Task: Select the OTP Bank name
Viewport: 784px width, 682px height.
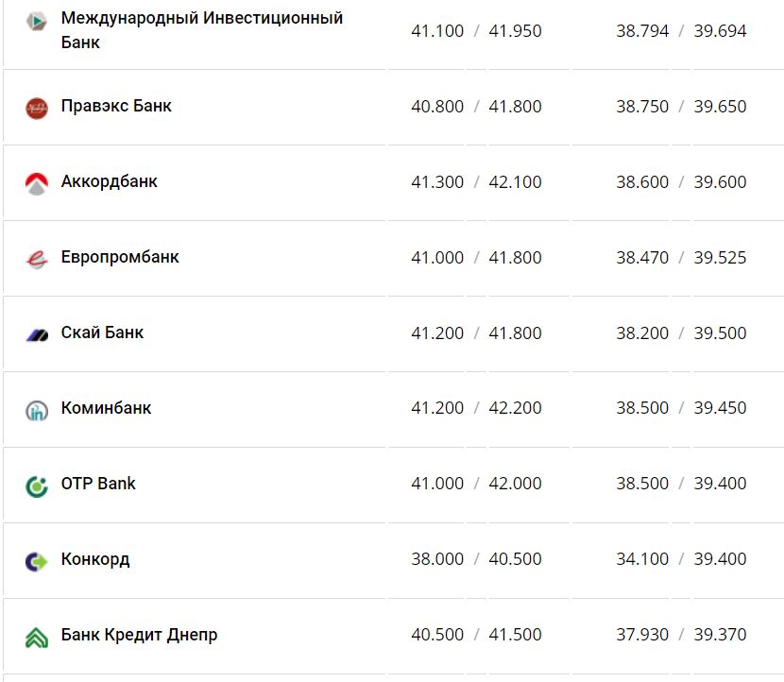Action: click(98, 484)
